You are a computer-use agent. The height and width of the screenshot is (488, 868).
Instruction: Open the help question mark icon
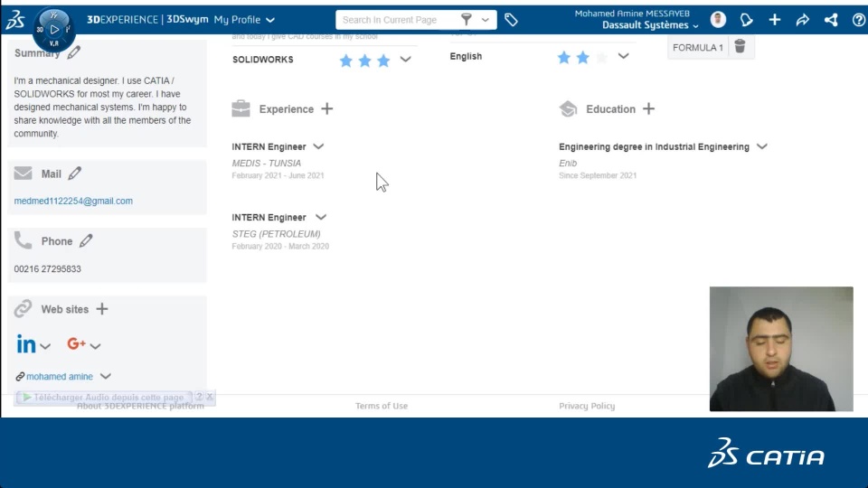point(859,20)
